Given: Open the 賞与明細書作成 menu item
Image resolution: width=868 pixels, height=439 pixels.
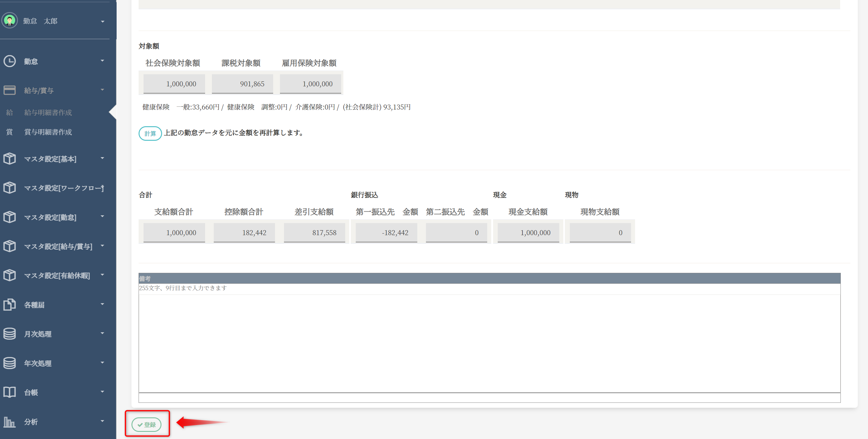Looking at the screenshot, I should pyautogui.click(x=48, y=132).
